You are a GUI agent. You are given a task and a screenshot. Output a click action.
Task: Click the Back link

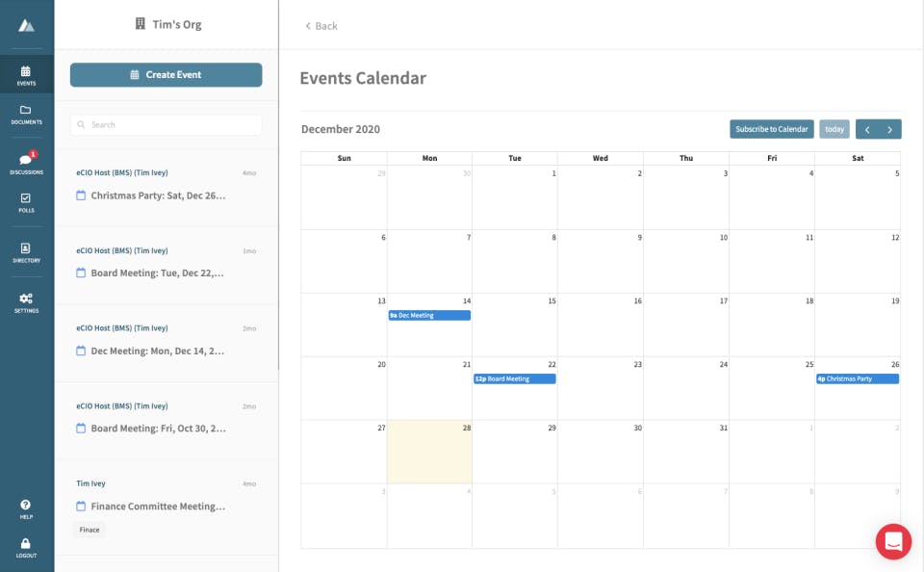click(321, 26)
